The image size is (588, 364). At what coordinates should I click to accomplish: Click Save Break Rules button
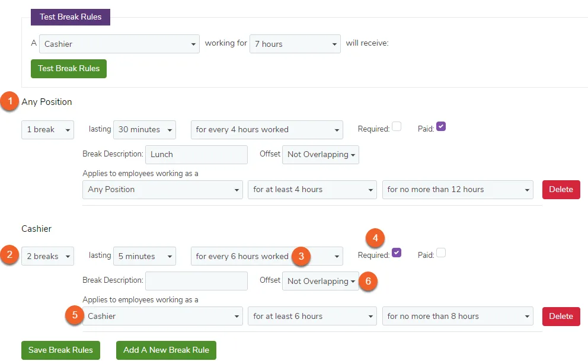[x=60, y=350]
